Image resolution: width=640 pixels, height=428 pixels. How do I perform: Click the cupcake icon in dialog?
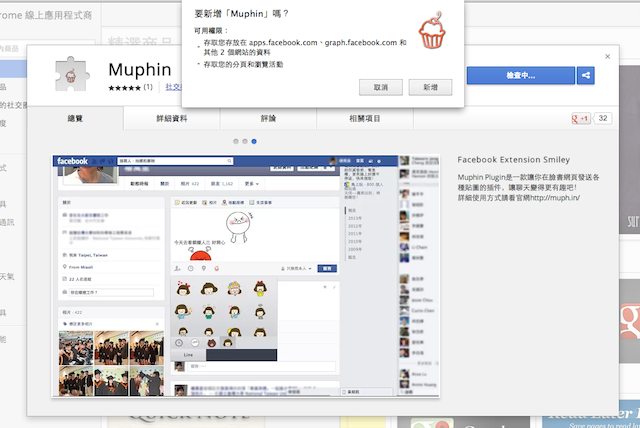[x=432, y=30]
